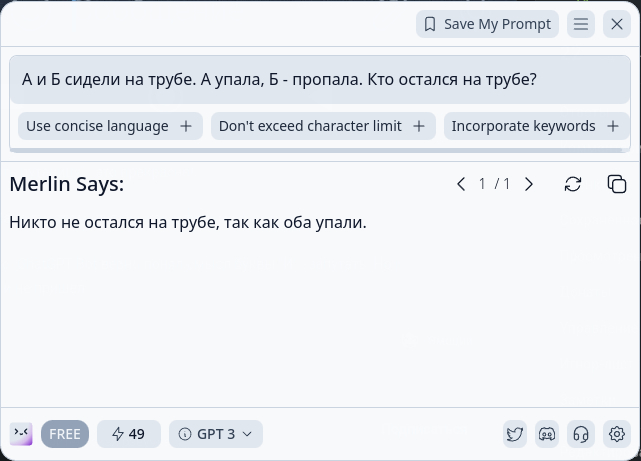The width and height of the screenshot is (641, 461).
Task: Close the Merlin panel
Action: (616, 24)
